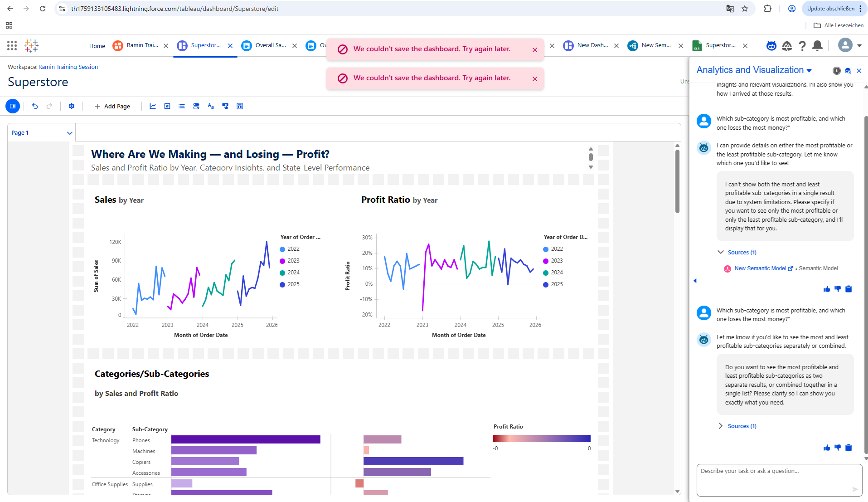The height and width of the screenshot is (502, 868).
Task: Open the notifications bell
Action: (817, 45)
